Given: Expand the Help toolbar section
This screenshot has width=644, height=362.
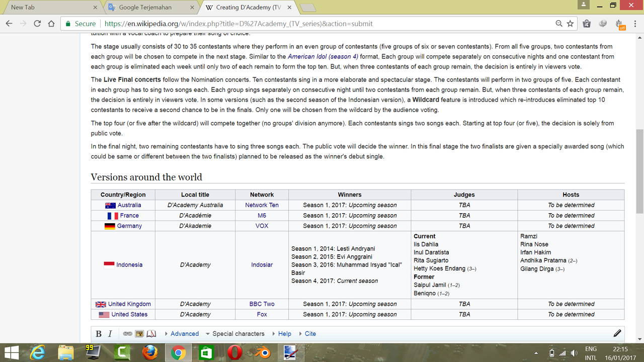Looking at the screenshot, I should pos(282,334).
